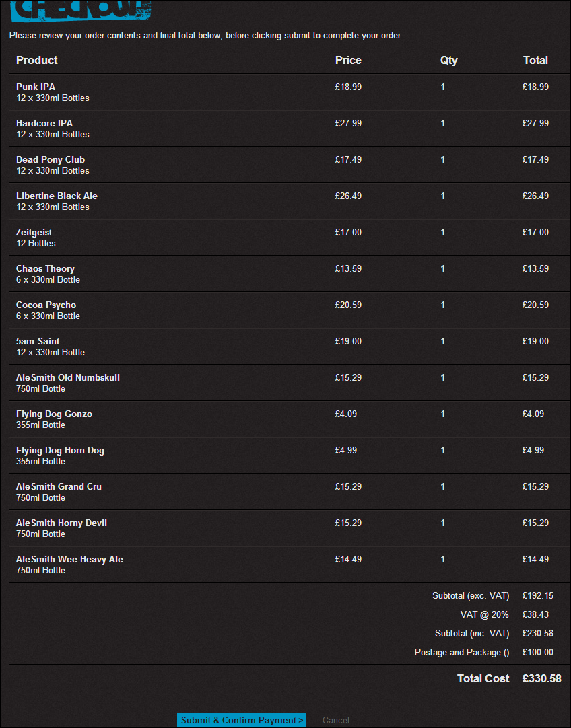Select the Zeitgeist product name

pyautogui.click(x=34, y=232)
